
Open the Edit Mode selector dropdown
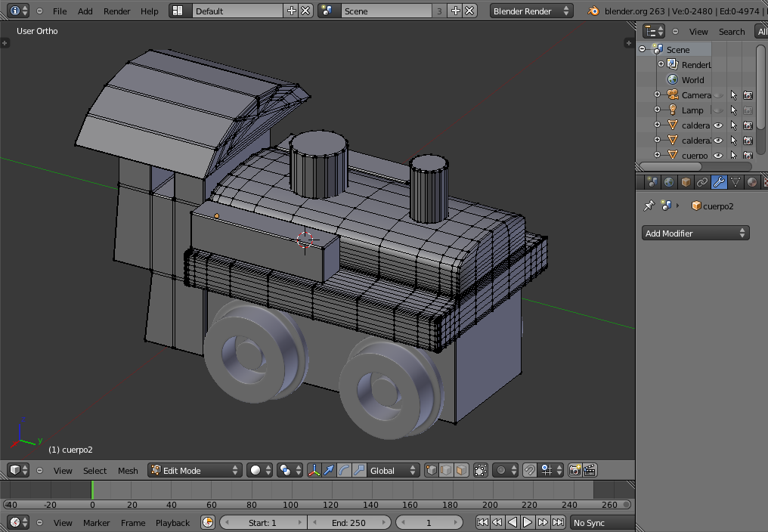(x=195, y=470)
